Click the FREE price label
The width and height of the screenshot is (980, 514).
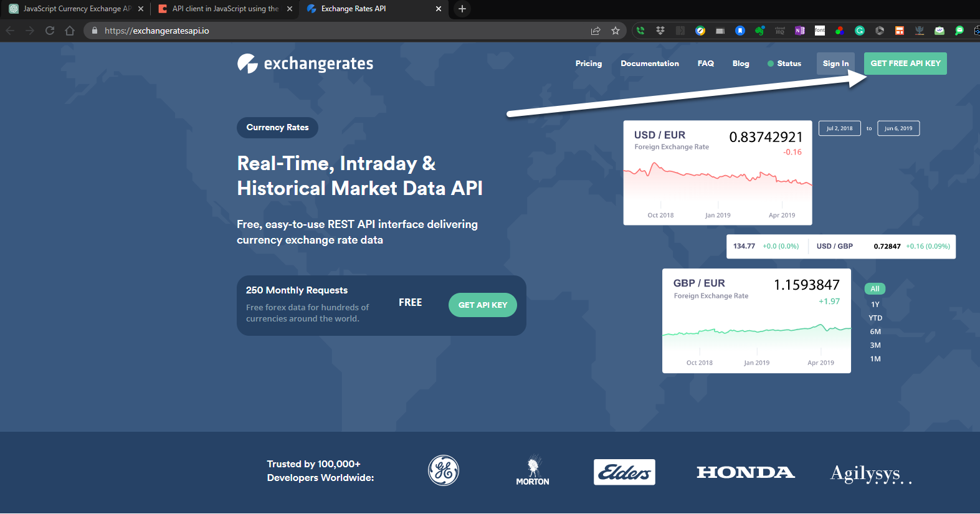(411, 303)
